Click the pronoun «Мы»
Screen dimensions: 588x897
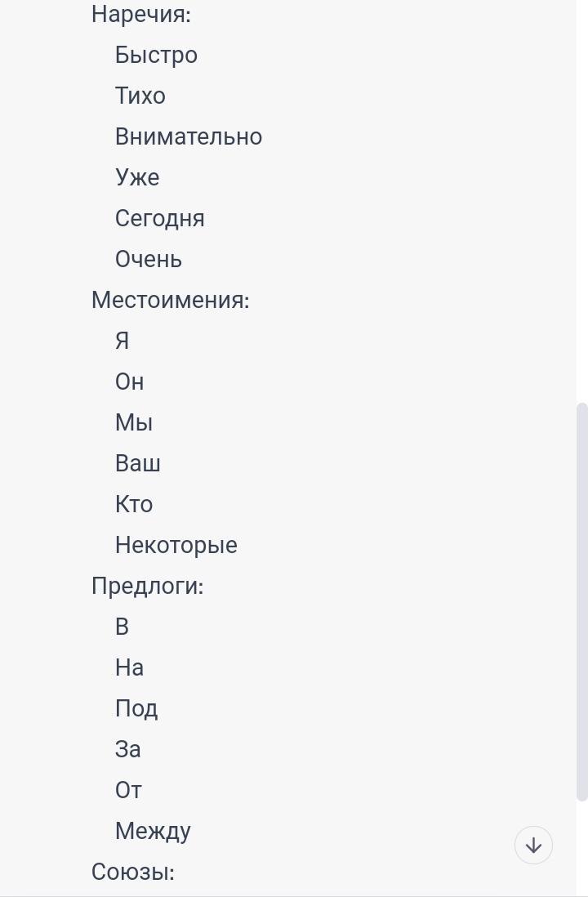tap(134, 423)
